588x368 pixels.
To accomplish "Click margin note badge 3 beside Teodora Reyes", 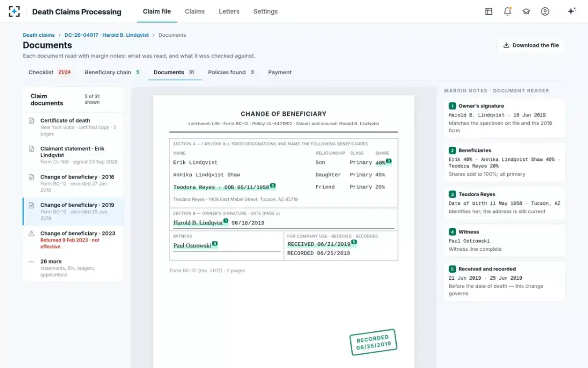I will pyautogui.click(x=273, y=185).
